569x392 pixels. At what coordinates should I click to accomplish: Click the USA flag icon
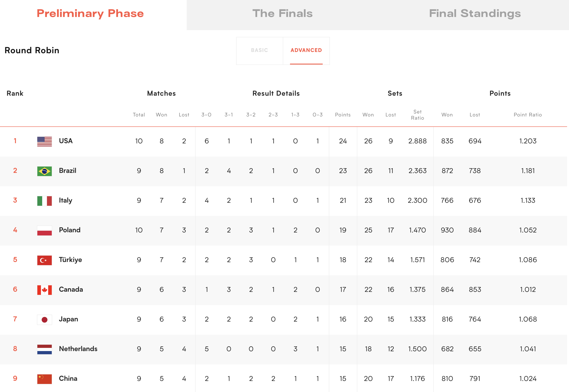45,141
